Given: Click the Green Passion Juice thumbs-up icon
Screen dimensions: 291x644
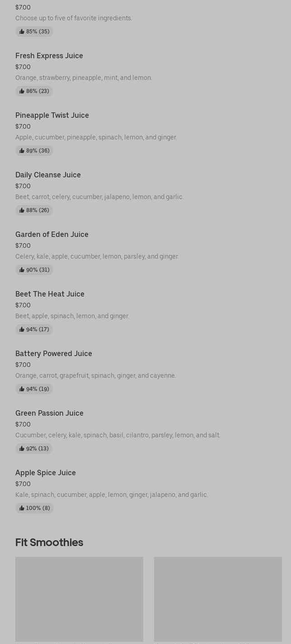Looking at the screenshot, I should click(22, 449).
